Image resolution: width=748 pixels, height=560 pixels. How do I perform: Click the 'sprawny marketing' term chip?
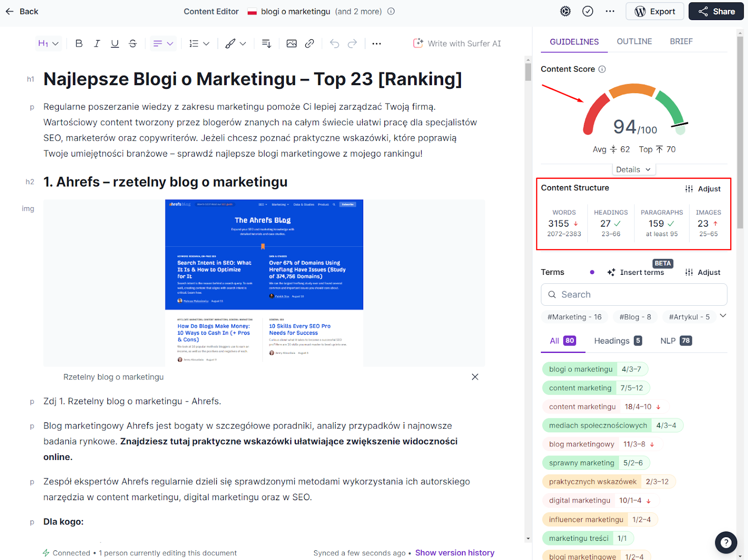pyautogui.click(x=596, y=463)
